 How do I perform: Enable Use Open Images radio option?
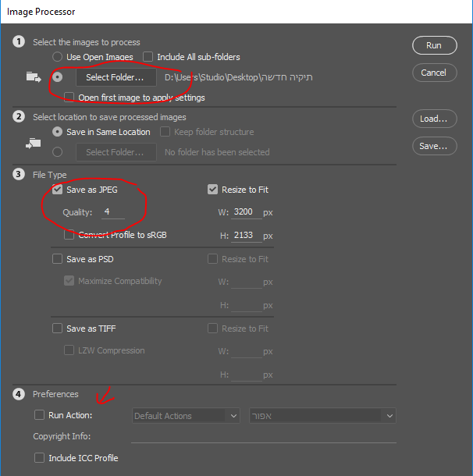[57, 57]
